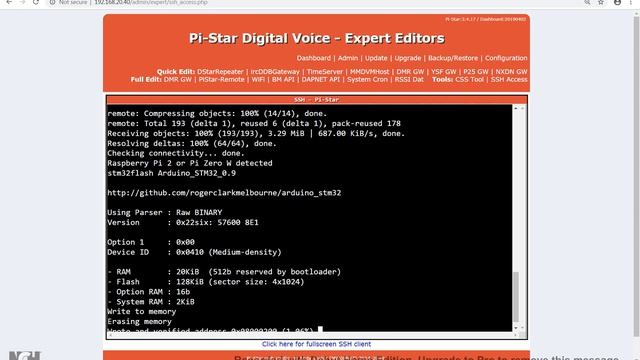Click the terminal horizontal scrollbar left arrow

(x=110, y=335)
